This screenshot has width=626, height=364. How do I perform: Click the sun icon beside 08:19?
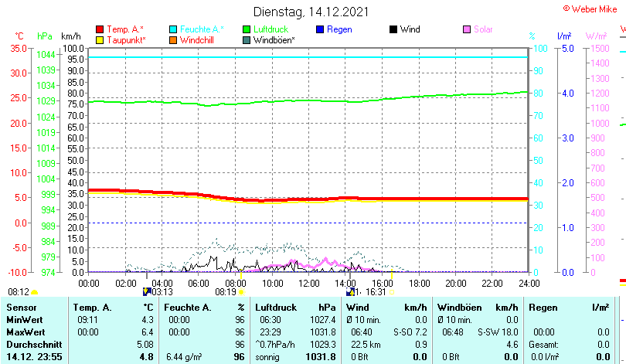point(242,292)
